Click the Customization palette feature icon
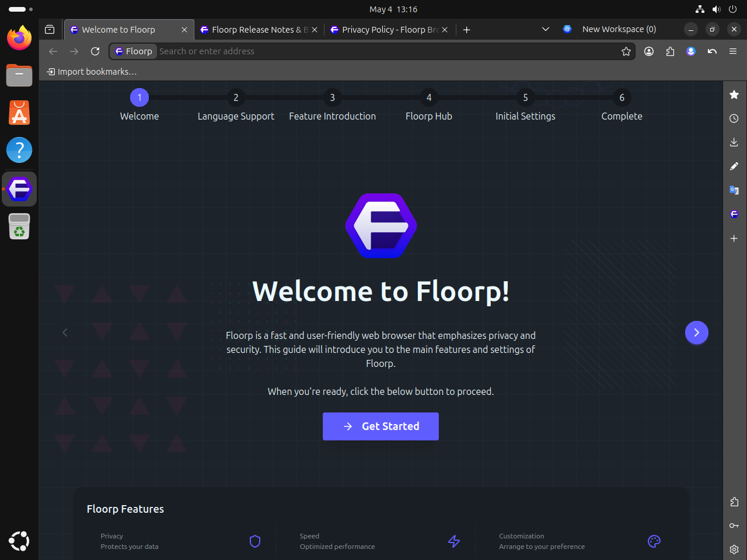Image resolution: width=747 pixels, height=560 pixels. click(654, 541)
